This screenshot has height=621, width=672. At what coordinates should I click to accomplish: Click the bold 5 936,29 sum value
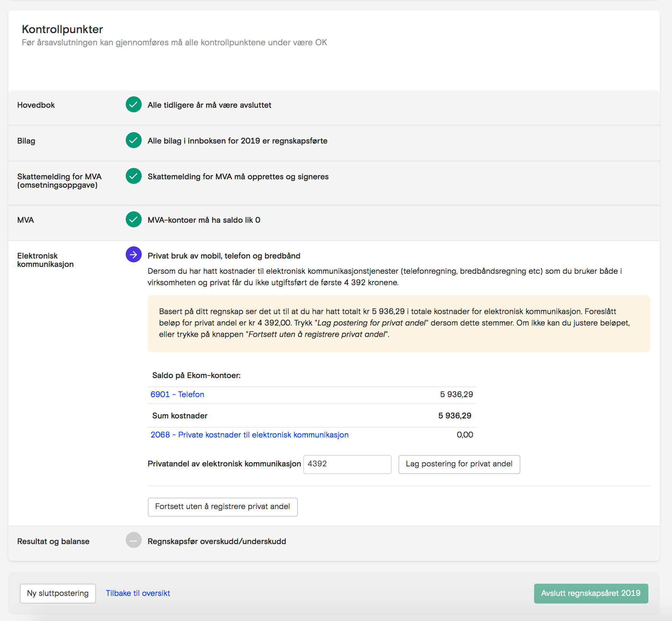point(455,416)
